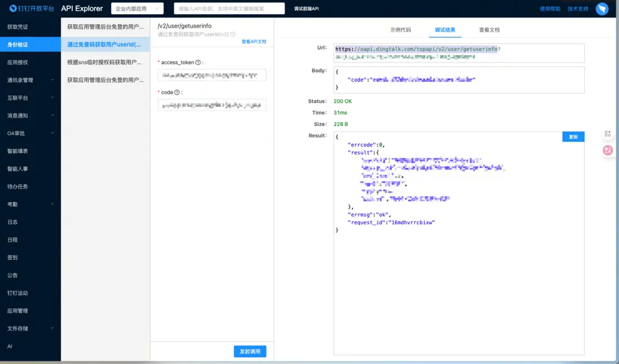The width and height of the screenshot is (619, 364).
Task: Open the user avatar icon in header
Action: click(x=602, y=8)
